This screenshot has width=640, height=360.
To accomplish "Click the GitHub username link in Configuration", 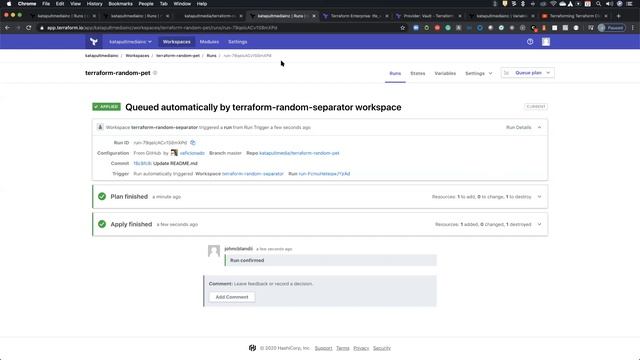I will pos(192,153).
